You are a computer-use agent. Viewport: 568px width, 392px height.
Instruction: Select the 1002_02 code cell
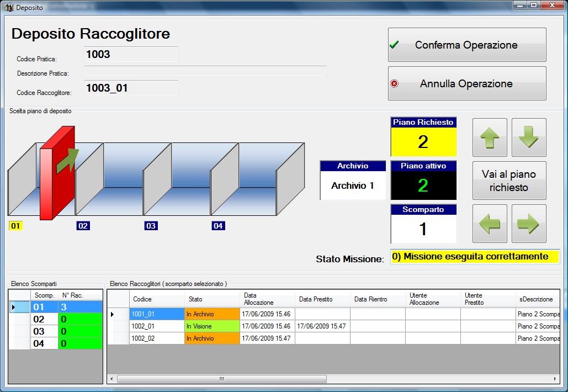(157, 338)
